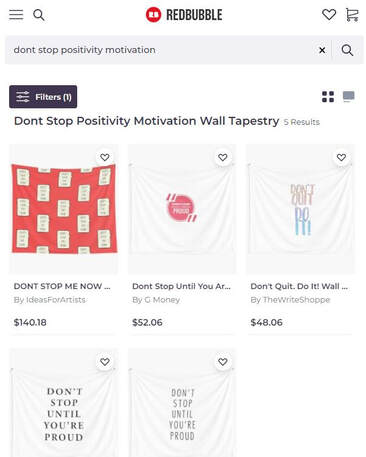366x457 pixels.
Task: Open the hamburger navigation menu
Action: coord(16,15)
